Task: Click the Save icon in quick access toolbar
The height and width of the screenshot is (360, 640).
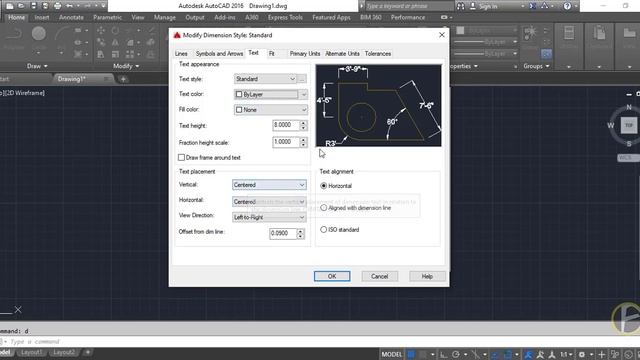Action: [33, 6]
